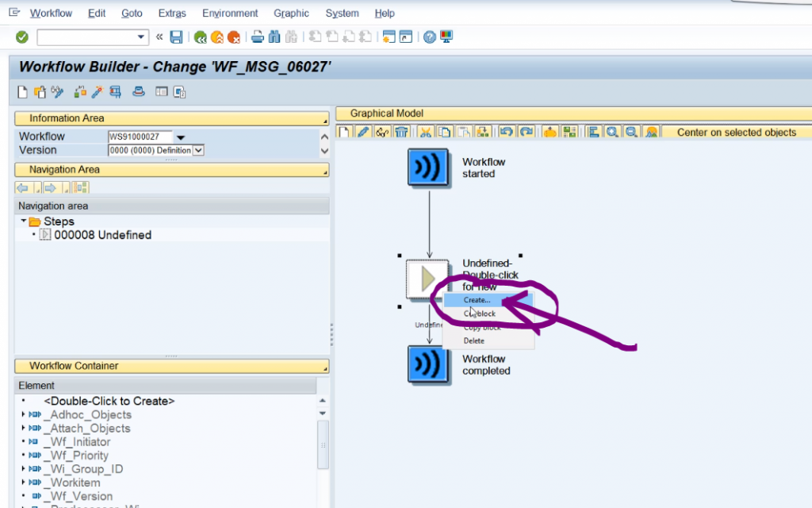Click the <Double-Click to Create> element row
812x508 pixels.
109,401
